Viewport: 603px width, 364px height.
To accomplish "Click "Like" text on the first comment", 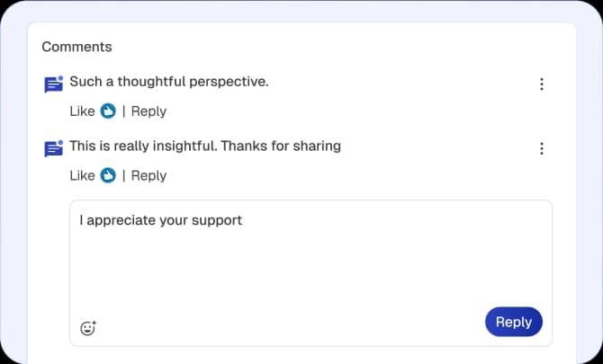I will point(82,111).
